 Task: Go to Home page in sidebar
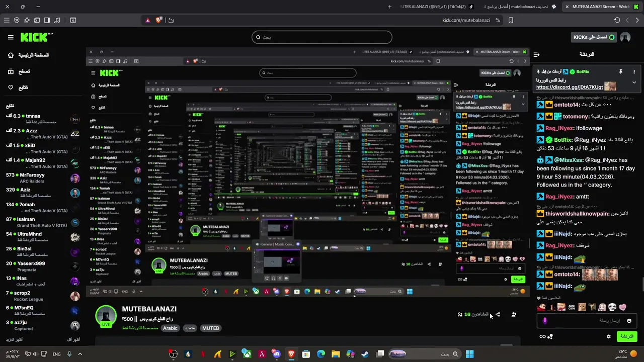tap(28, 55)
